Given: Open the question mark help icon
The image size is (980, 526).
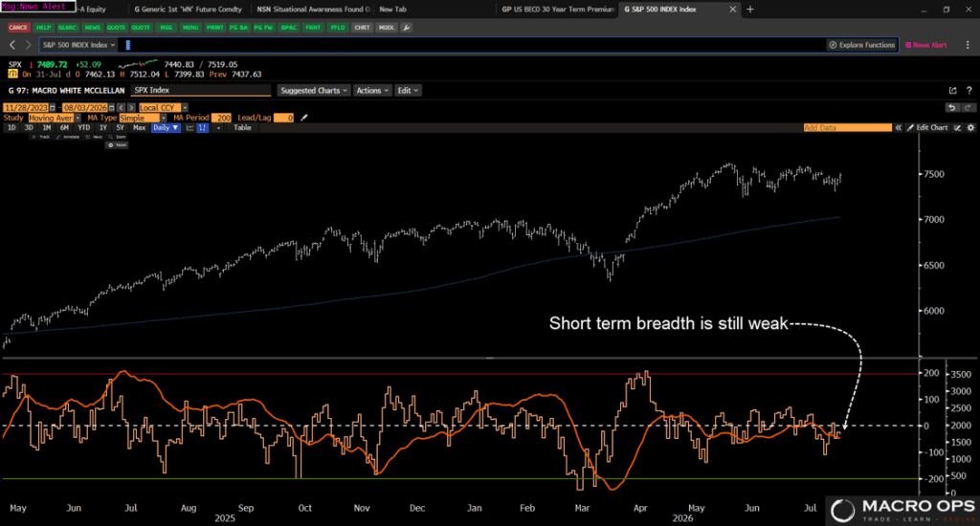Looking at the screenshot, I should pyautogui.click(x=969, y=91).
